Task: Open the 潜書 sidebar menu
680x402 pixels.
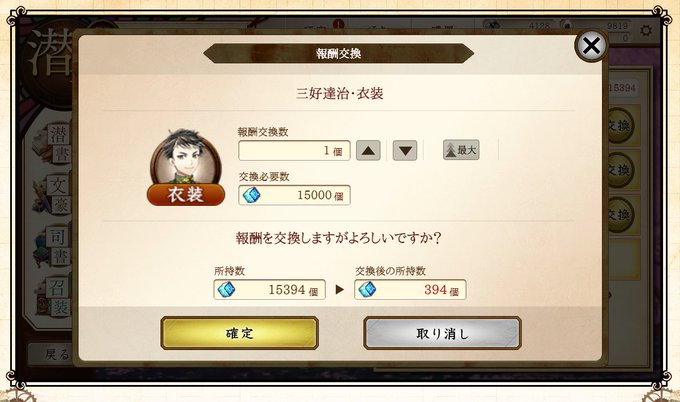Action: pyautogui.click(x=52, y=143)
